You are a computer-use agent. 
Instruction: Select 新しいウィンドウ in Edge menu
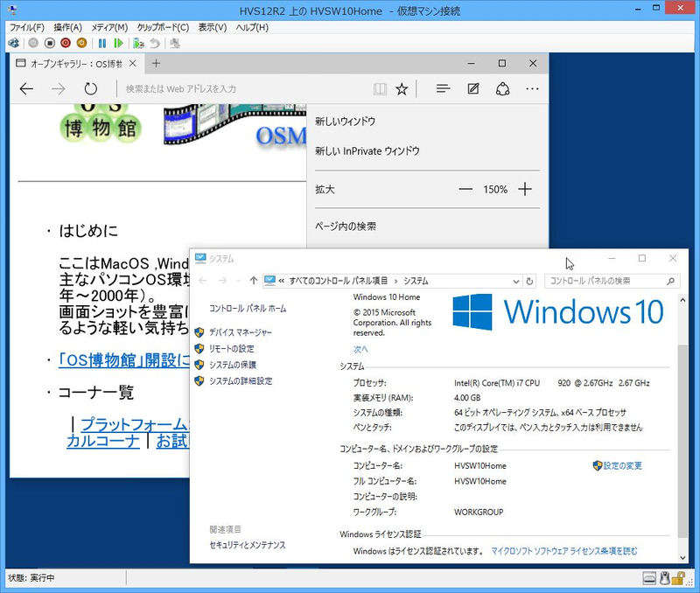coord(345,122)
